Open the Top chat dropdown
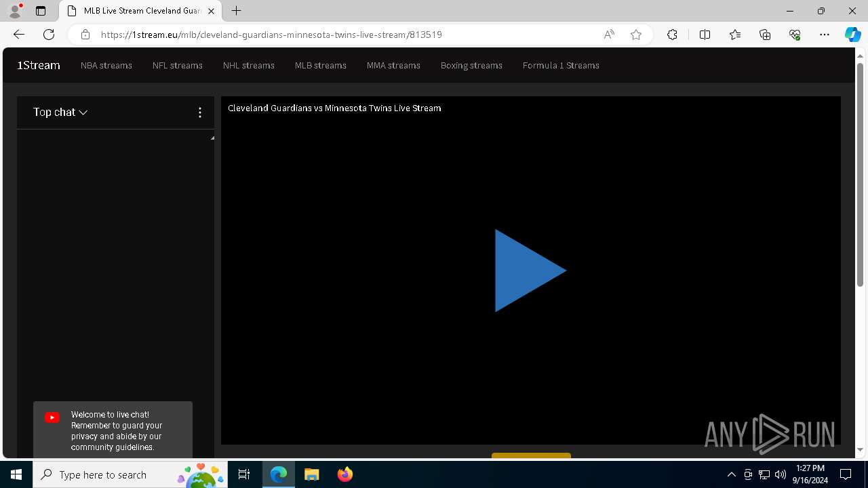The height and width of the screenshot is (488, 868). pos(60,113)
